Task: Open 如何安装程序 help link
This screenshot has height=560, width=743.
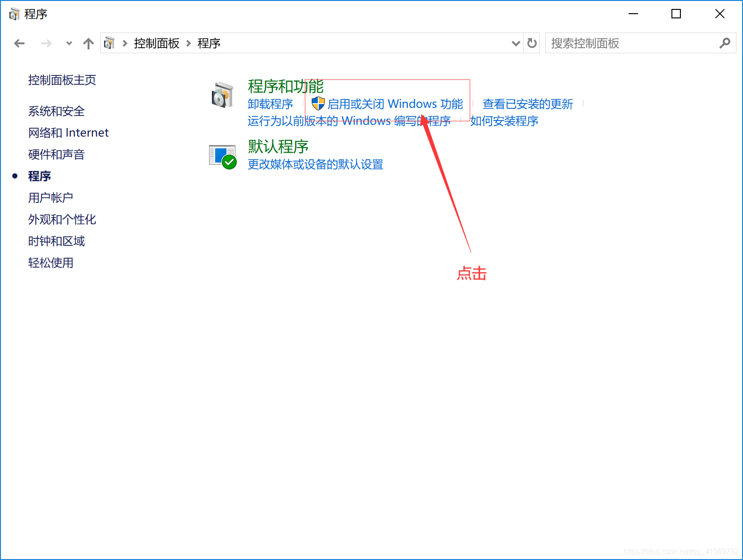Action: tap(504, 121)
